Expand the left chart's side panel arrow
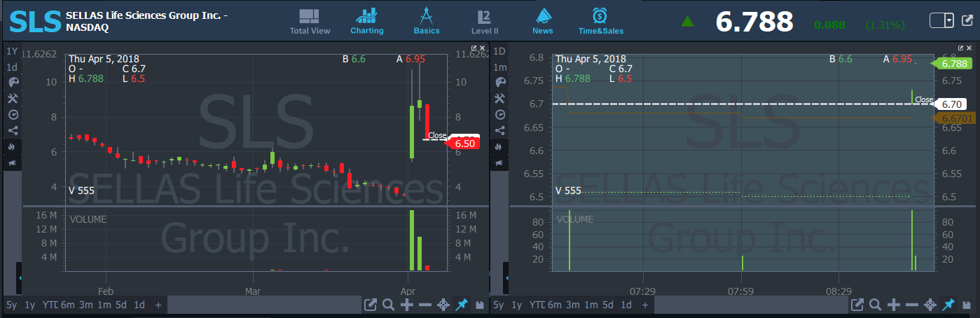 click(x=20, y=278)
